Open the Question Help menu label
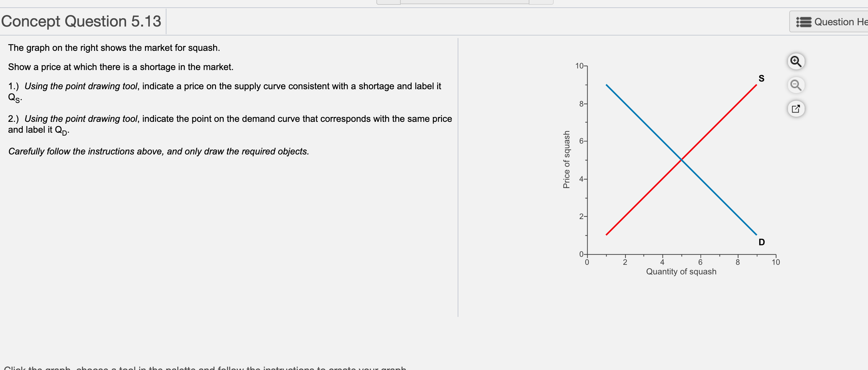The image size is (868, 370). (x=840, y=22)
